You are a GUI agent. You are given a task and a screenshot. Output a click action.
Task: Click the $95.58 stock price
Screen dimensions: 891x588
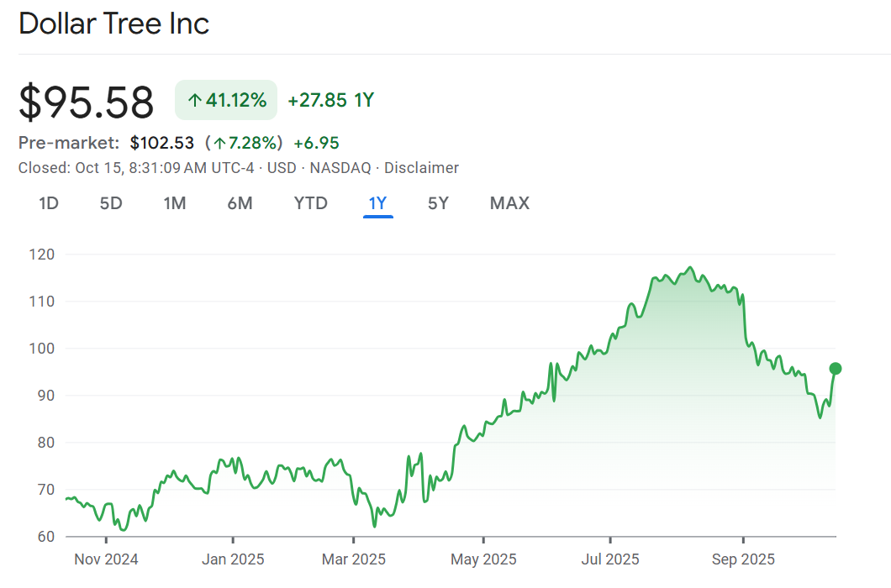87,102
